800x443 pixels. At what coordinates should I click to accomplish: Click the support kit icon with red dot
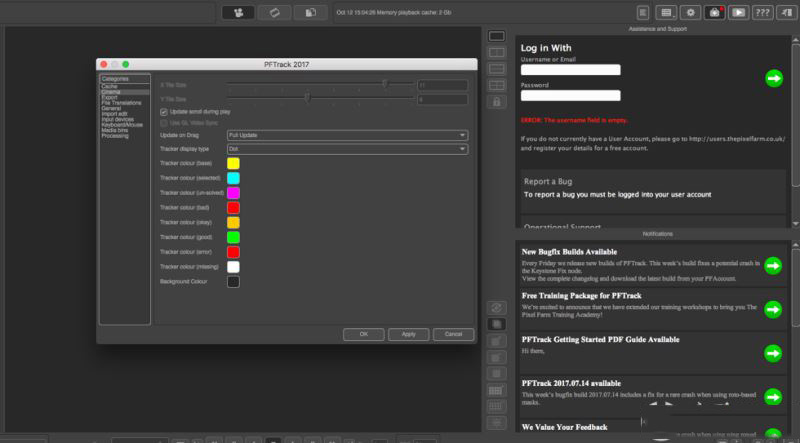point(714,12)
